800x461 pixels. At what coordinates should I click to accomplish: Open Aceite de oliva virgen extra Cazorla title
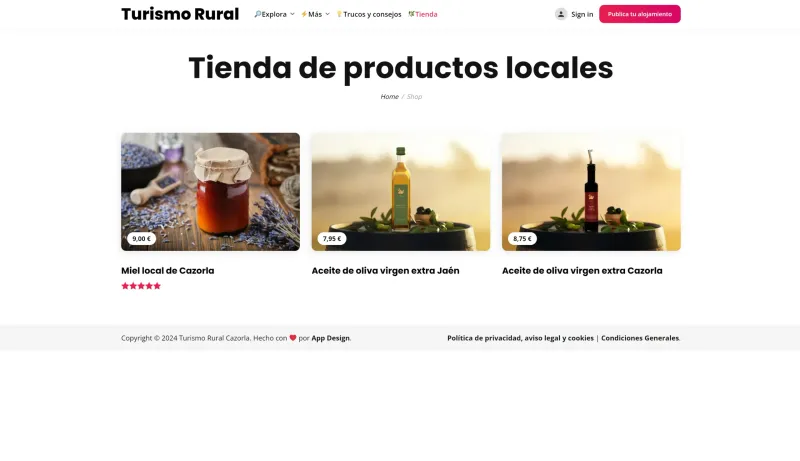coord(582,271)
